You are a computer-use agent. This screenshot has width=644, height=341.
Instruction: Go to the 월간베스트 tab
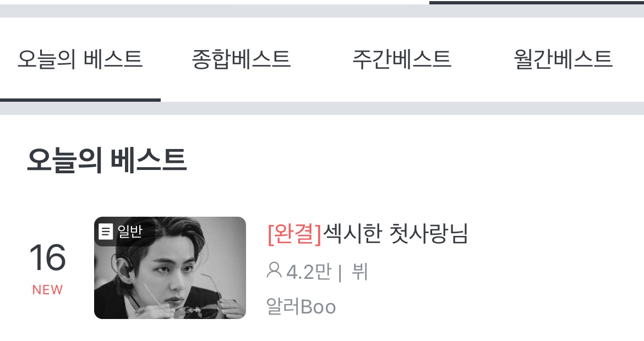pyautogui.click(x=563, y=59)
